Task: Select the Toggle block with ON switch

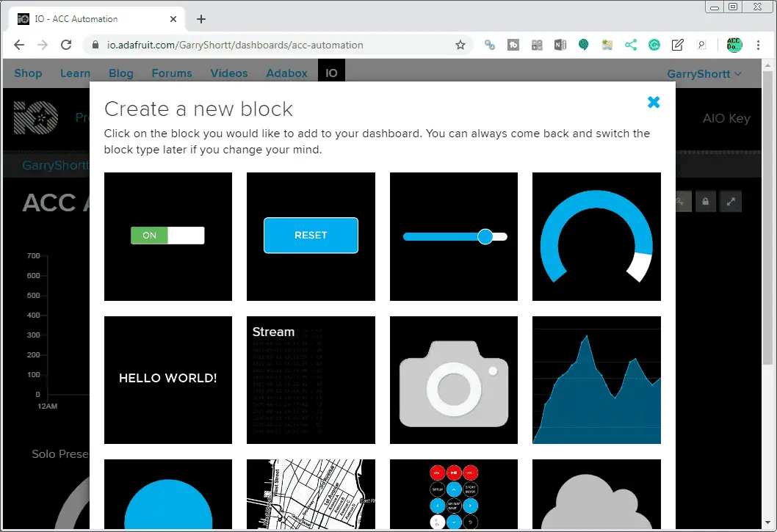Action: [x=168, y=236]
